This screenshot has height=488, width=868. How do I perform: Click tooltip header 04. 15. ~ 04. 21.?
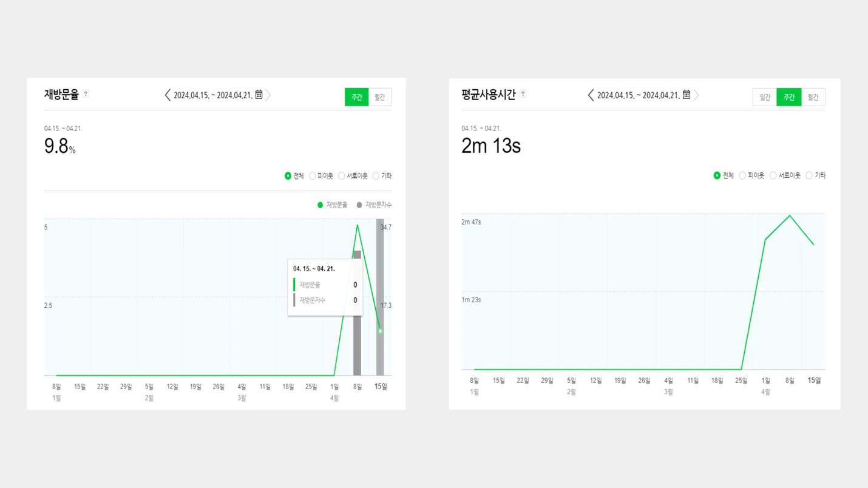314,268
